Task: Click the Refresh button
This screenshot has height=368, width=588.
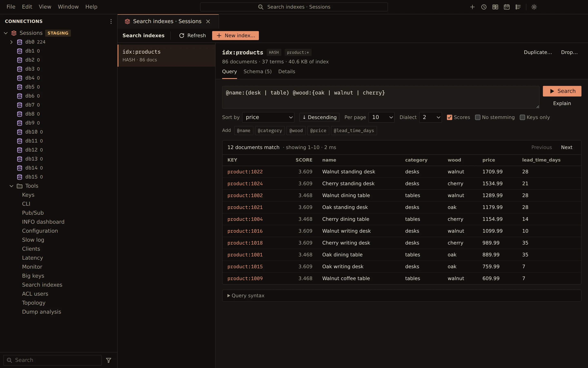Action: 193,36
